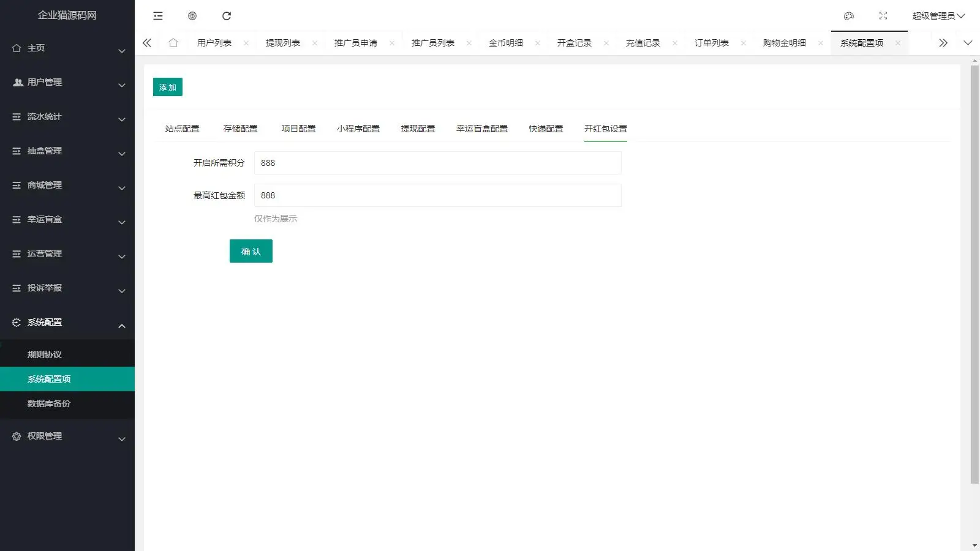Open the theme palette icon
Viewport: 980px width, 551px height.
848,16
